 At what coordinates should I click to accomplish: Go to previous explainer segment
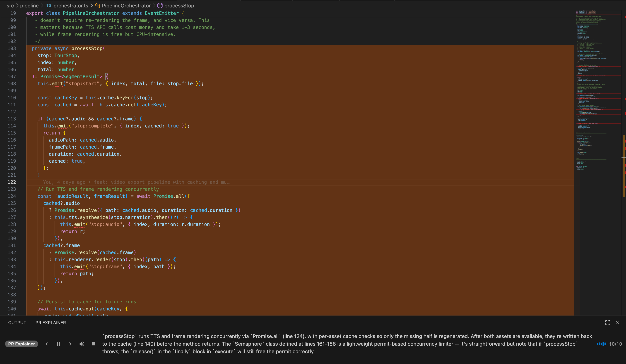[x=47, y=344]
